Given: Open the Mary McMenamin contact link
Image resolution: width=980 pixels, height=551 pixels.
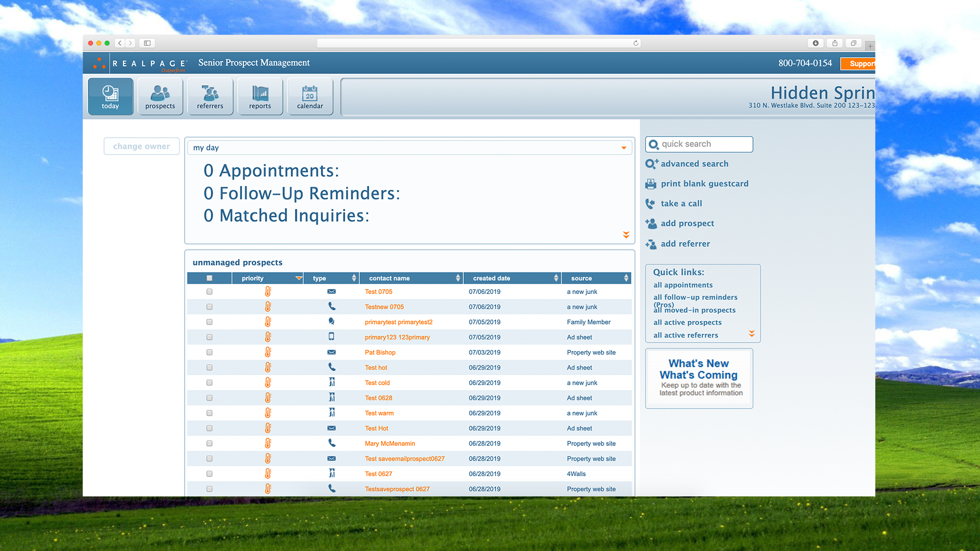Looking at the screenshot, I should point(389,443).
